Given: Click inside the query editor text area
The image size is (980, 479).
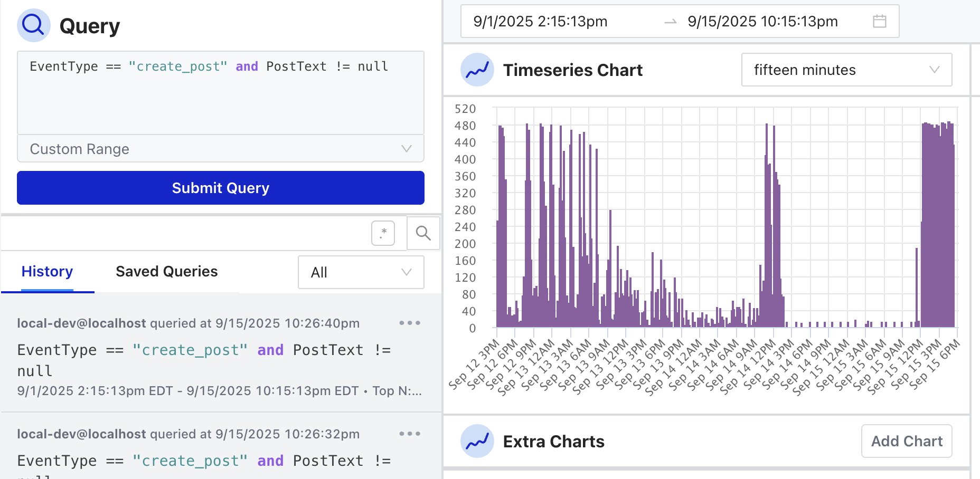Looking at the screenshot, I should tap(220, 92).
